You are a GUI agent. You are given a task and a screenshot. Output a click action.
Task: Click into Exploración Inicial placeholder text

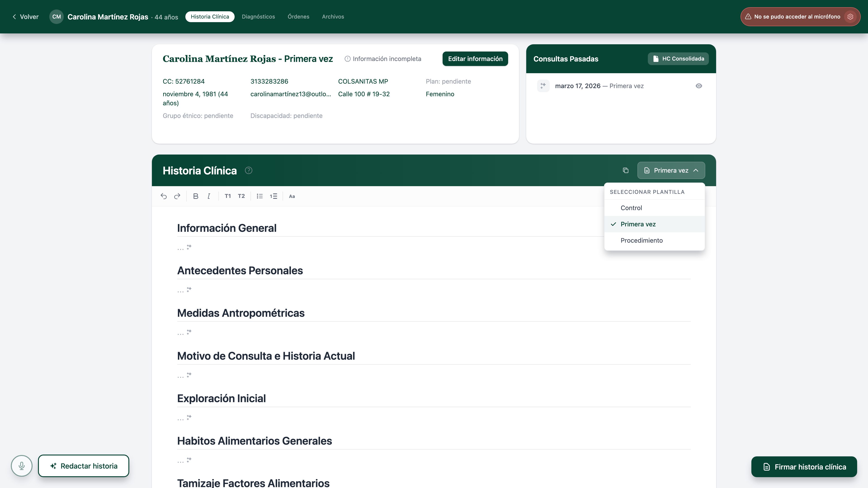point(180,418)
